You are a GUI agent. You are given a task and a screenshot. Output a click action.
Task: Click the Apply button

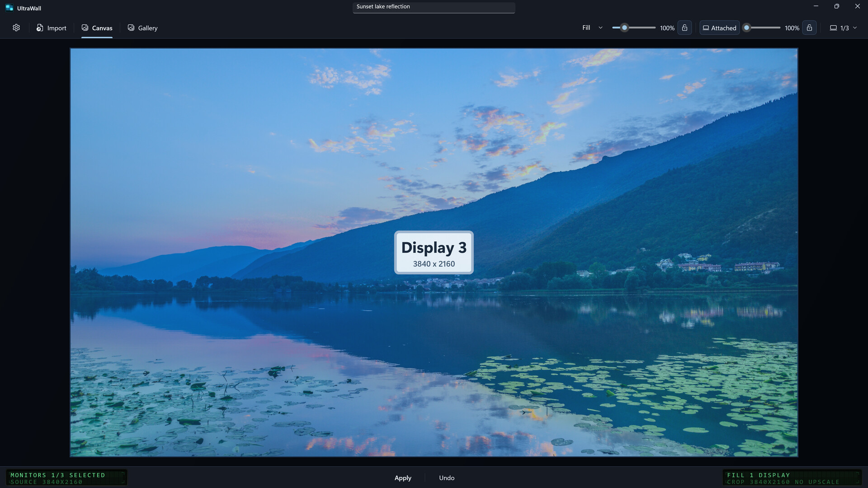[x=403, y=478]
